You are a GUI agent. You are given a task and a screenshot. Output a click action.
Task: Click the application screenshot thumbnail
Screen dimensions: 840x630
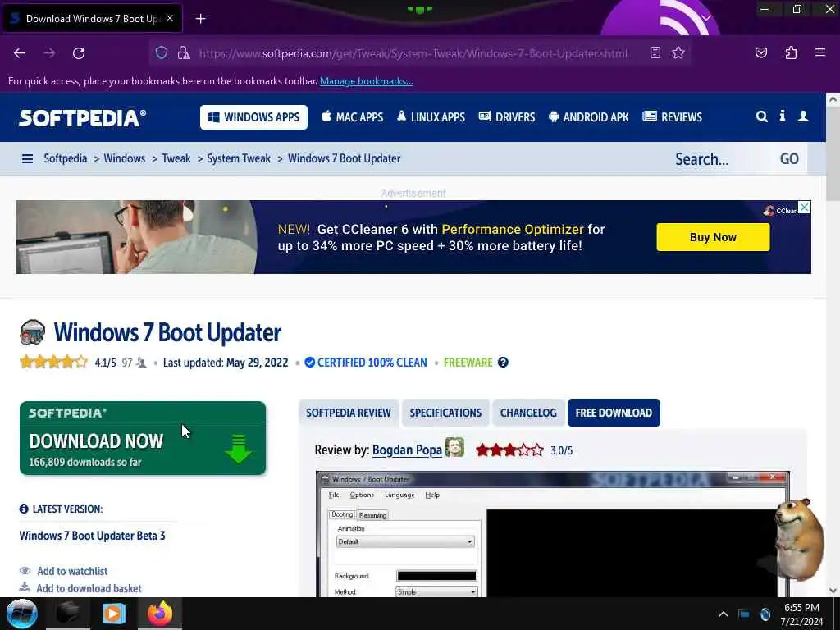[552, 534]
